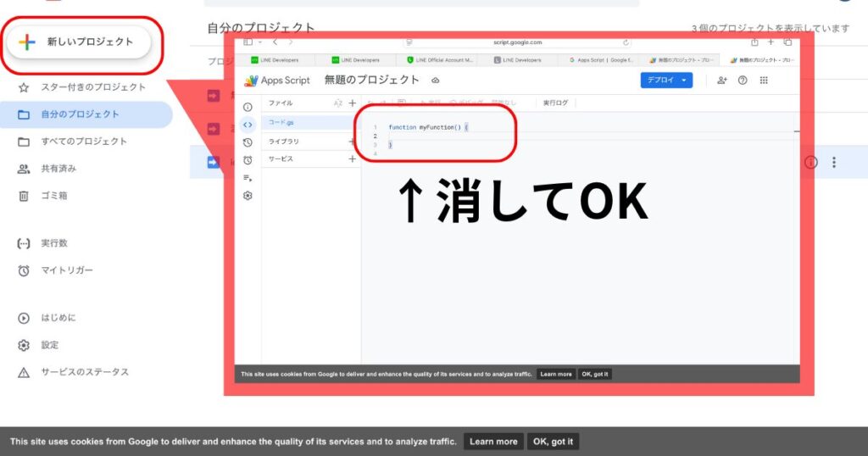The width and height of the screenshot is (868, 456).
Task: Click project title 無題のプロジェクト in editor header
Action: click(x=371, y=81)
